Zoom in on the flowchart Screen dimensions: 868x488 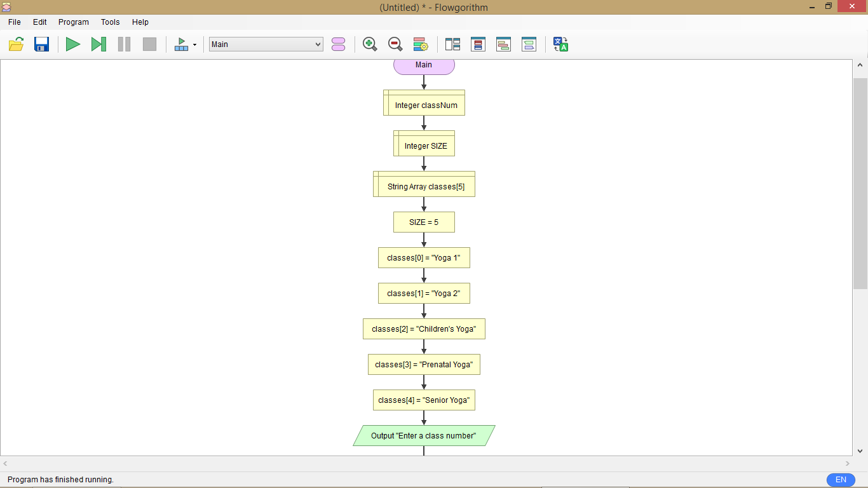click(x=369, y=44)
